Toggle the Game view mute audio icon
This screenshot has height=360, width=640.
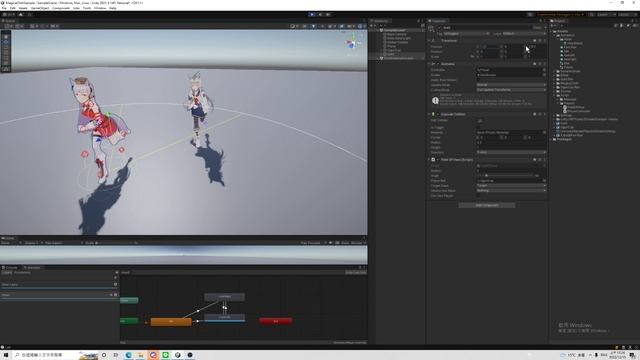tap(331, 243)
